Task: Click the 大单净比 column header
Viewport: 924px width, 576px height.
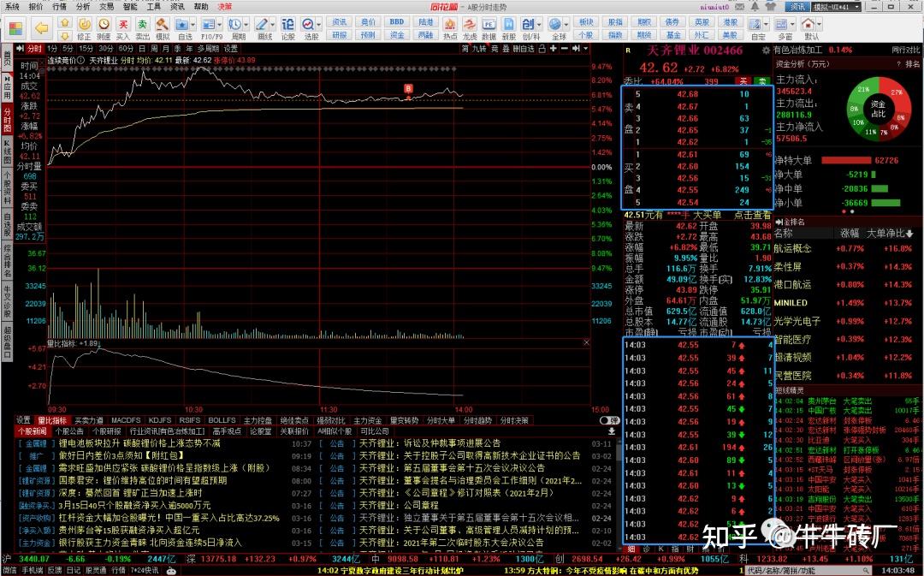Action: [889, 234]
